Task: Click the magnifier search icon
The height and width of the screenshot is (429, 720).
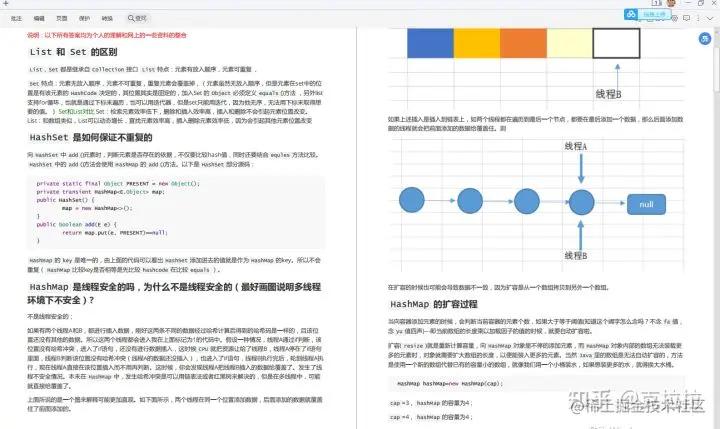Action: [x=131, y=18]
